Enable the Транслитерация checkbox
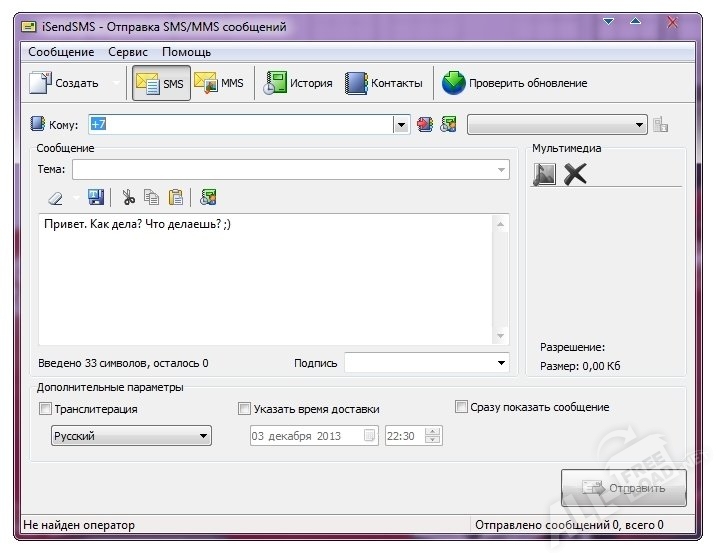Screen dimensions: 720x560 coord(45,409)
